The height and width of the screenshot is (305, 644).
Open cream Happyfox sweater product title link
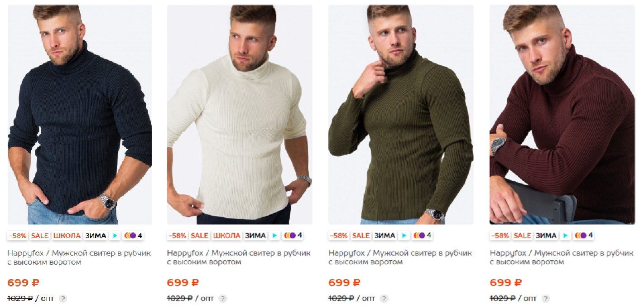239,257
